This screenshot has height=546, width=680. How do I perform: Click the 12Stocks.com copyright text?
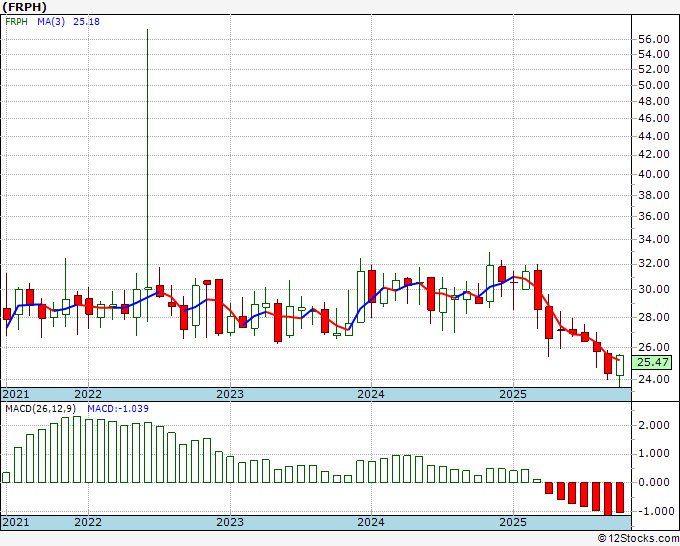click(638, 538)
